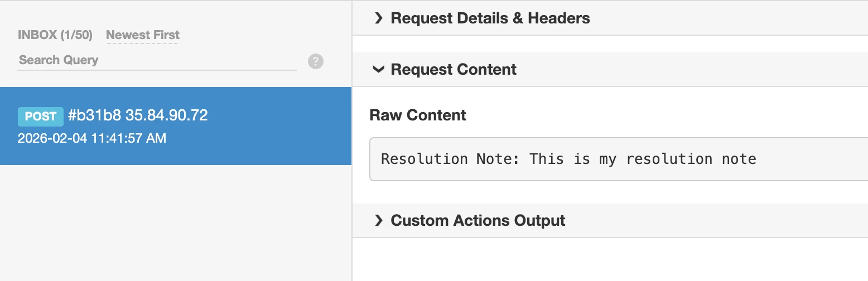This screenshot has height=281, width=868.
Task: Collapse the Request Content chevron
Action: click(x=379, y=70)
